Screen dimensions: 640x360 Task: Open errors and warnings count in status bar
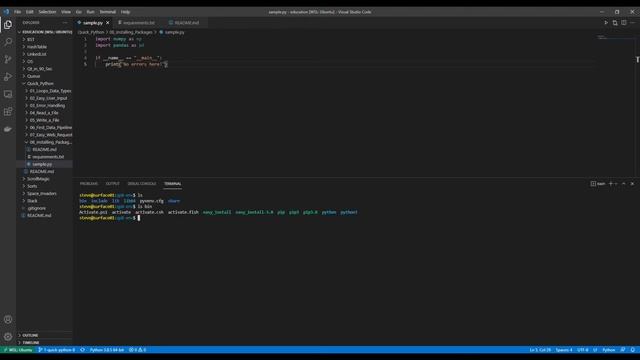click(x=138, y=350)
